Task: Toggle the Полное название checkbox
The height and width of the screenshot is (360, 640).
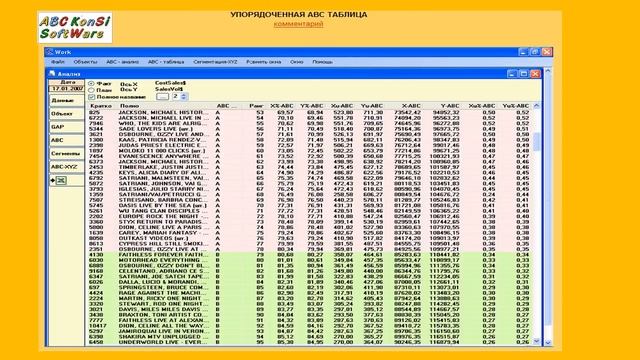Action: [92, 97]
